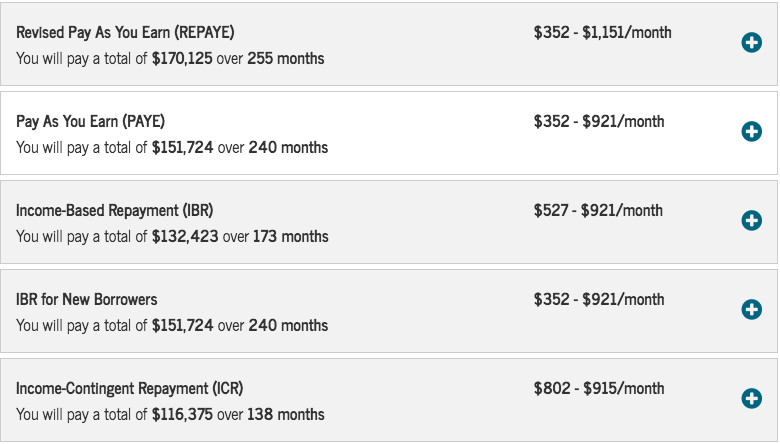Click the $116,375 over 138 months total

pos(170,415)
